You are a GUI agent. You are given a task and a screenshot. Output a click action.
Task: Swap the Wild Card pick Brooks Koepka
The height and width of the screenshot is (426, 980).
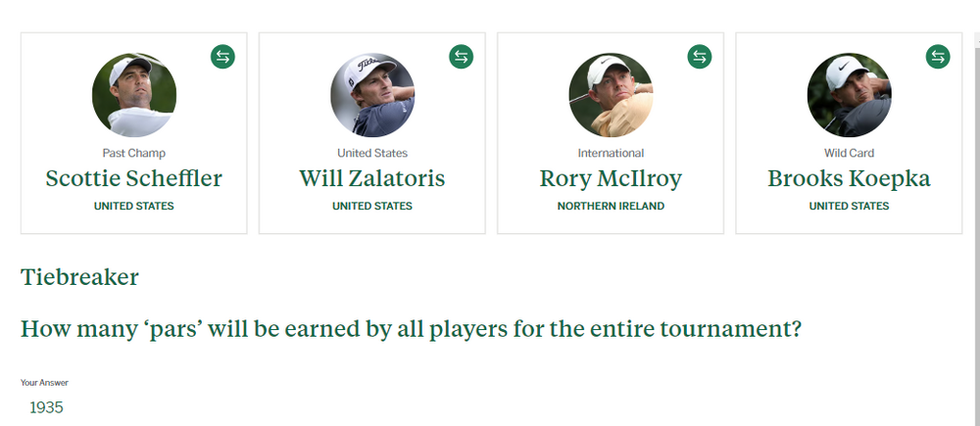tap(938, 57)
